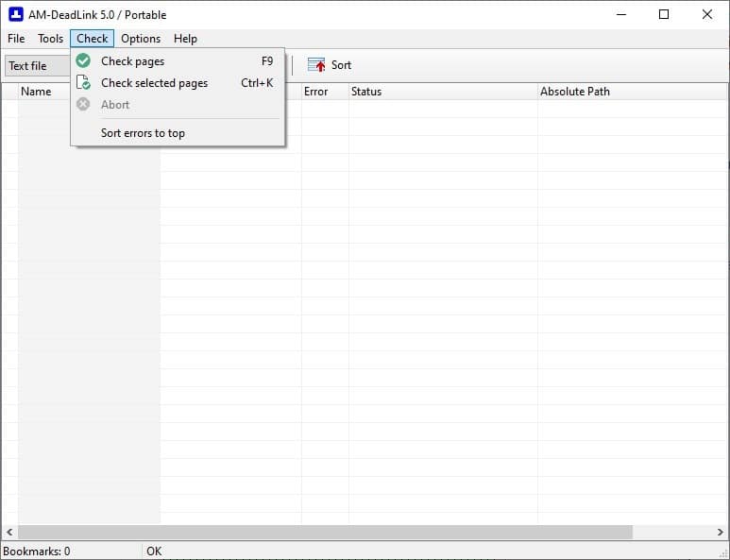This screenshot has width=730, height=560.
Task: Open the File menu
Action: (16, 39)
